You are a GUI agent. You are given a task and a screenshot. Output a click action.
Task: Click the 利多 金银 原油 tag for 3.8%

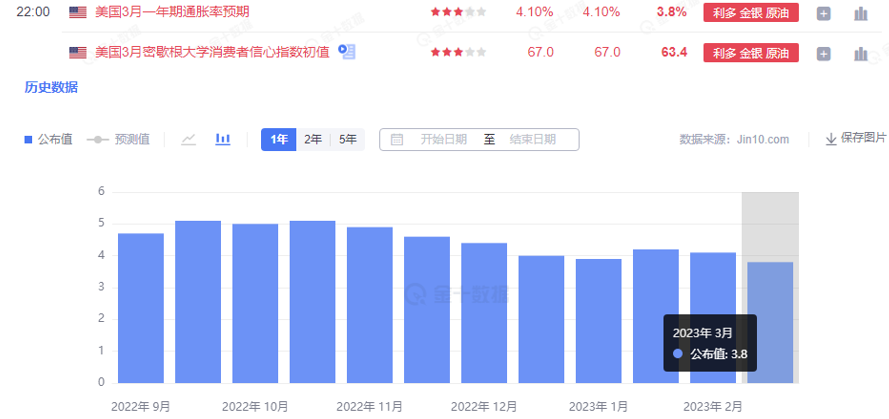coord(751,13)
